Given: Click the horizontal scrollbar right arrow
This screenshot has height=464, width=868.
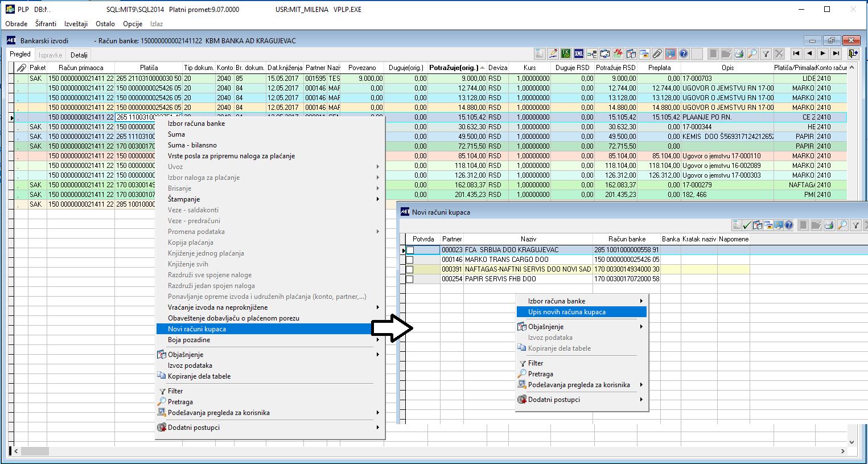Looking at the screenshot, I should (x=843, y=451).
